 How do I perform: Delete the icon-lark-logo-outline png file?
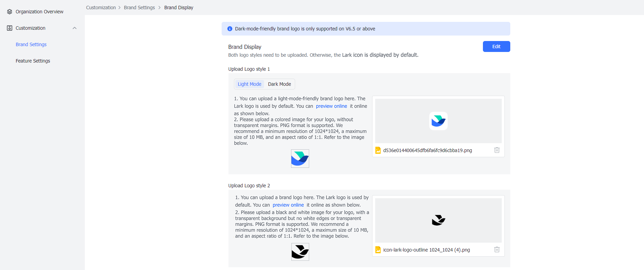coord(497,249)
